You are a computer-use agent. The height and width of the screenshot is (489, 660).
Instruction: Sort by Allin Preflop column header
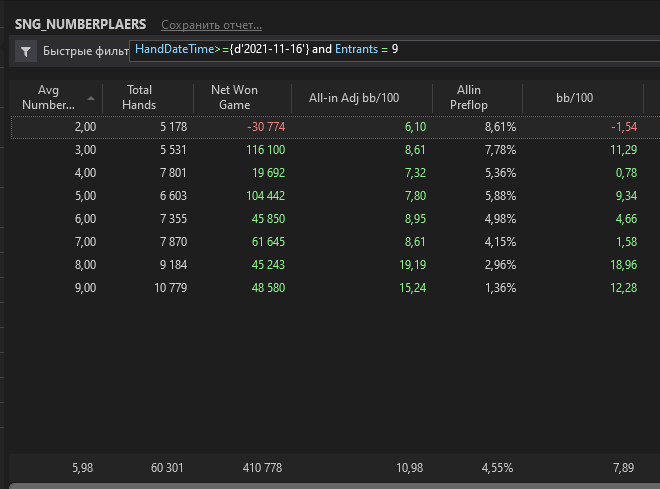point(469,98)
